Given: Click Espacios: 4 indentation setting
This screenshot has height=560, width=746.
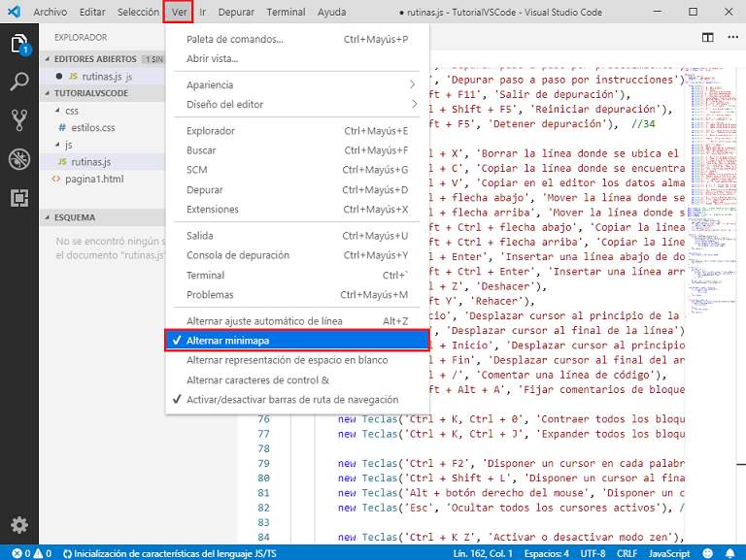Looking at the screenshot, I should pos(547,553).
